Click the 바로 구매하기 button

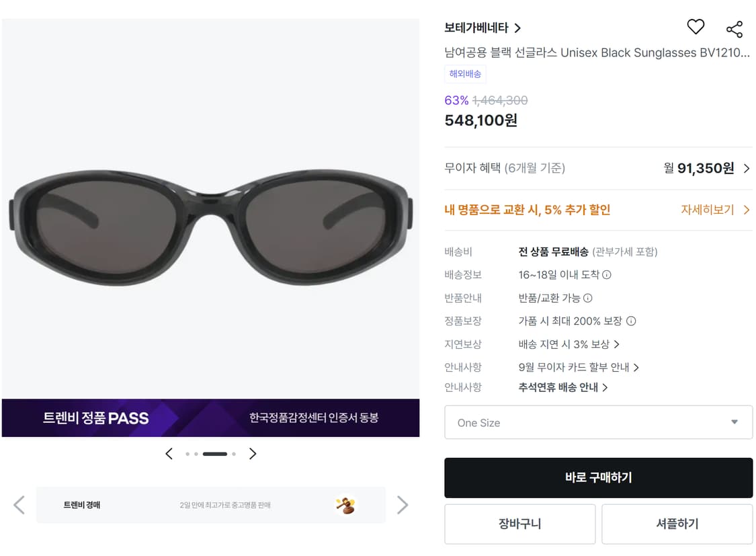[x=598, y=478]
